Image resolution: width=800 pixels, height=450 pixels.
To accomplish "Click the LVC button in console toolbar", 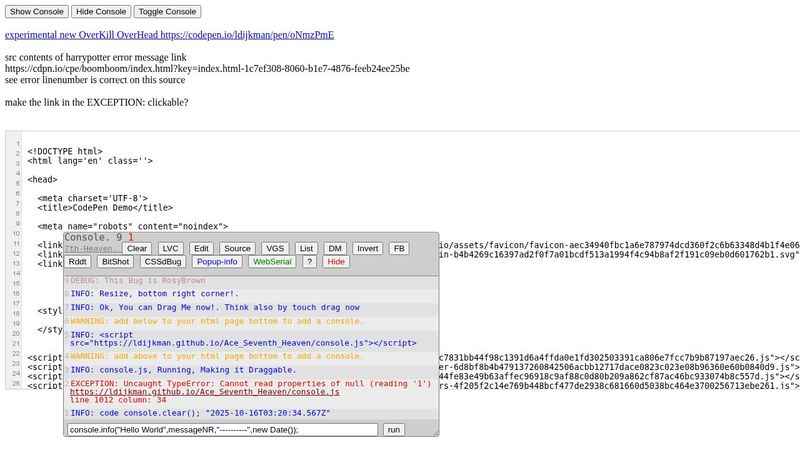I will point(171,248).
